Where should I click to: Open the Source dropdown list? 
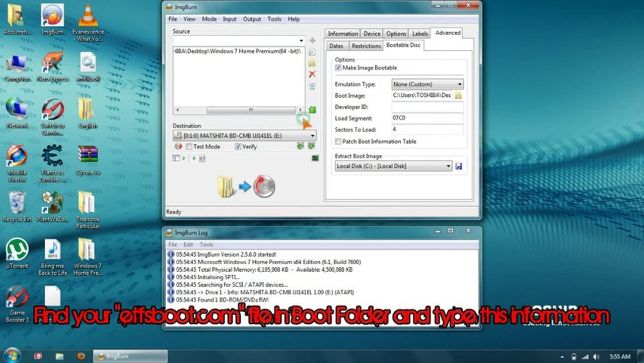pos(301,41)
